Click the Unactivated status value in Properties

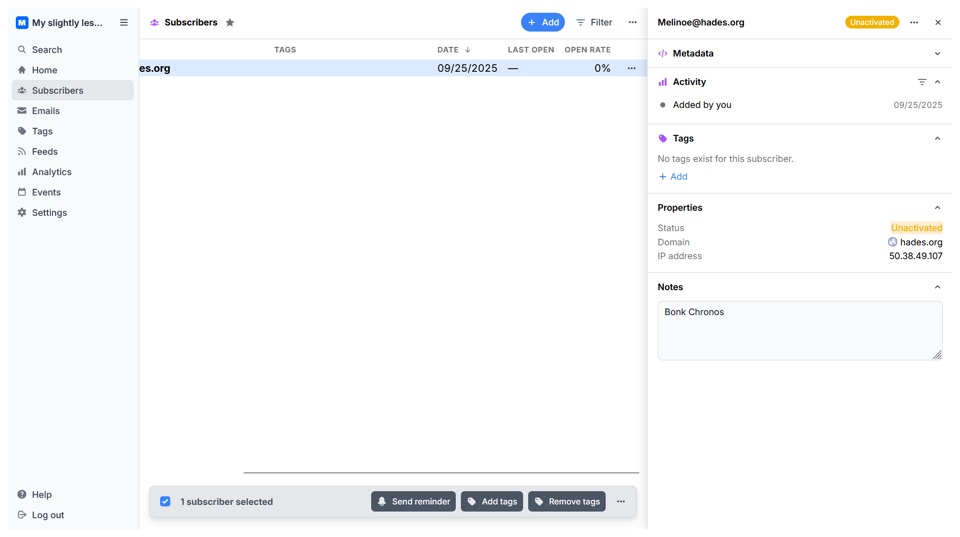tap(917, 228)
